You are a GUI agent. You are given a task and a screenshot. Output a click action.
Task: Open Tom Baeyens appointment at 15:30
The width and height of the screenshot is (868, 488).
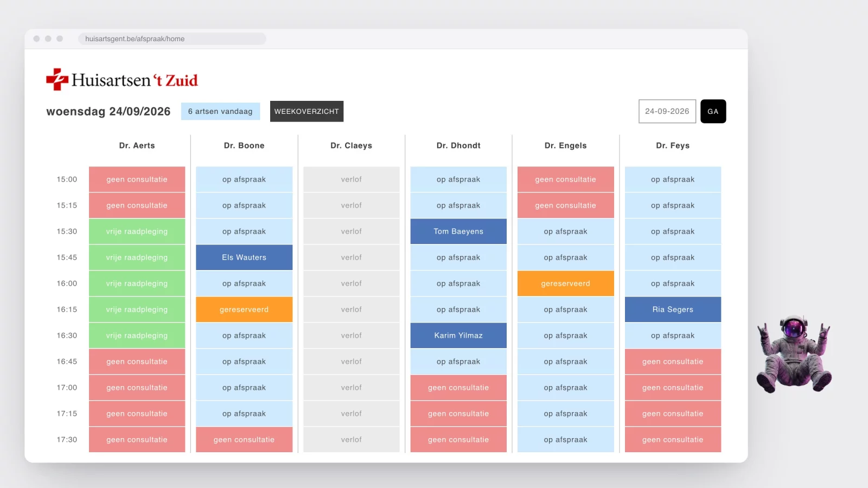point(458,232)
